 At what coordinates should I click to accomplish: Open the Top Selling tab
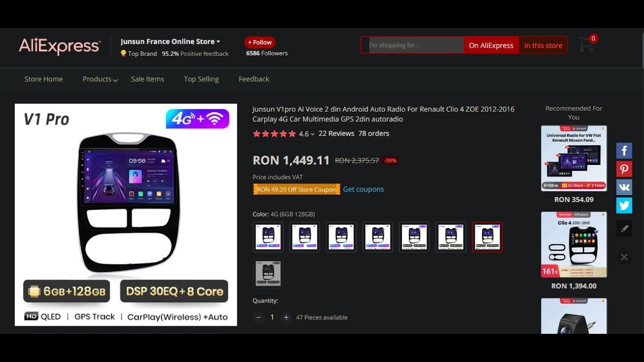point(201,79)
